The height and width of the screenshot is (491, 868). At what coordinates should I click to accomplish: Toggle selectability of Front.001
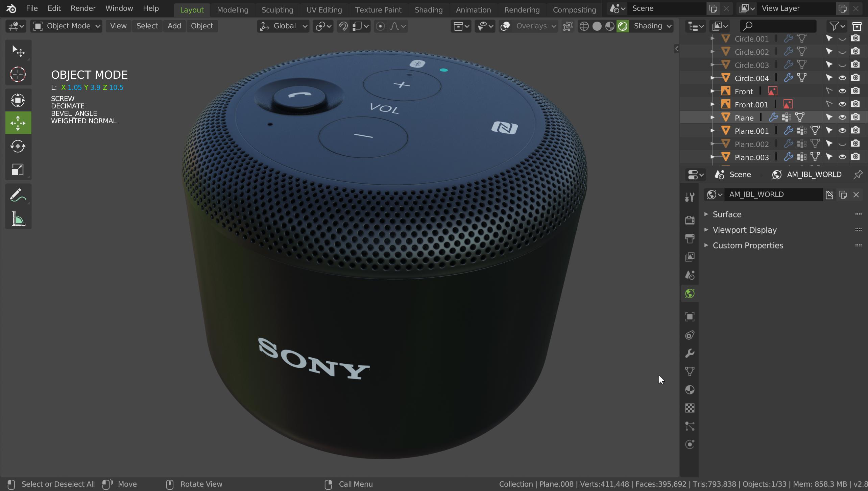click(x=829, y=104)
